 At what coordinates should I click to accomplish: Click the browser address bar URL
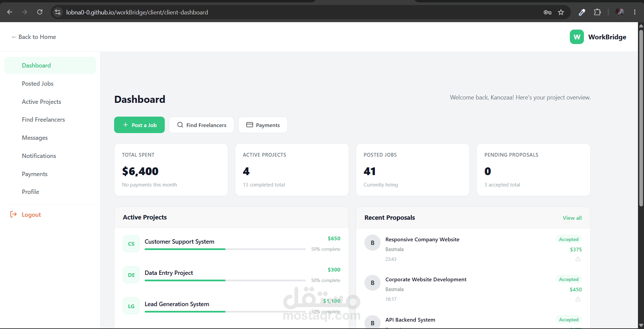point(137,12)
